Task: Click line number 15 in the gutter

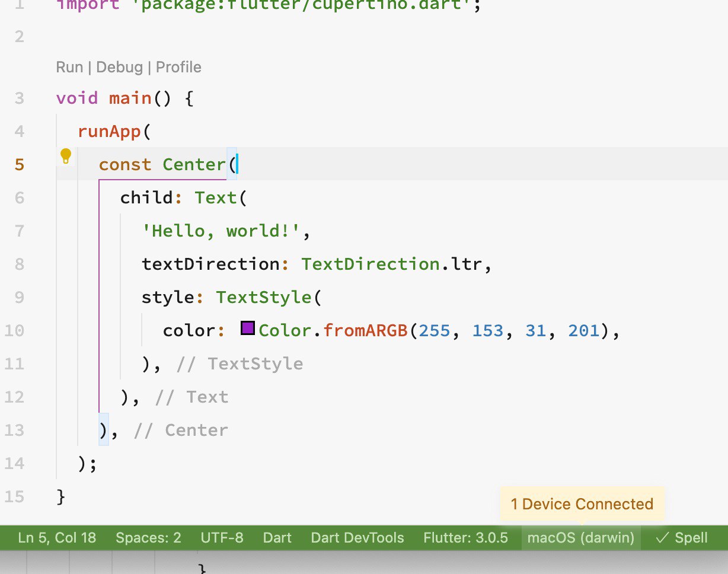Action: pos(13,496)
